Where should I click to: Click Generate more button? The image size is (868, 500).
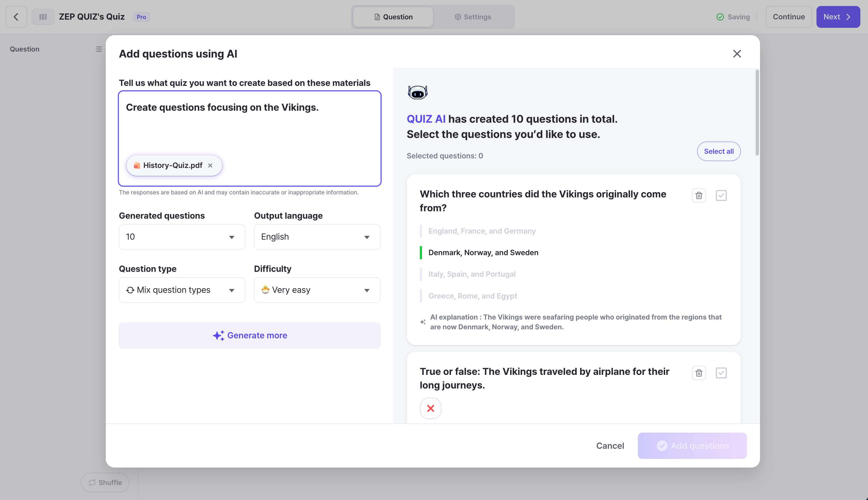pos(249,336)
